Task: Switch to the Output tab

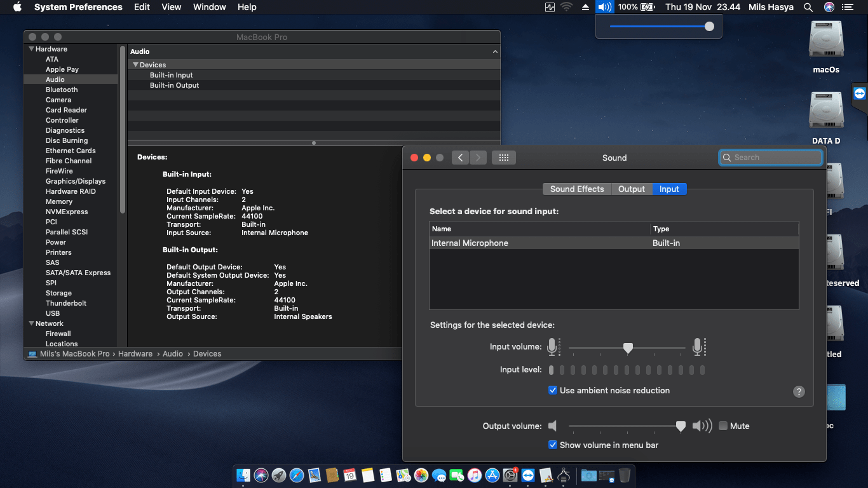Action: pyautogui.click(x=631, y=189)
